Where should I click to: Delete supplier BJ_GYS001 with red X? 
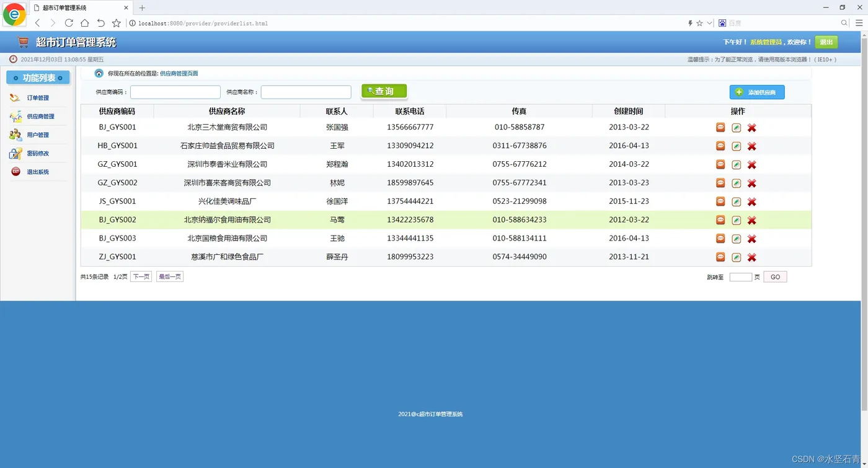point(751,128)
